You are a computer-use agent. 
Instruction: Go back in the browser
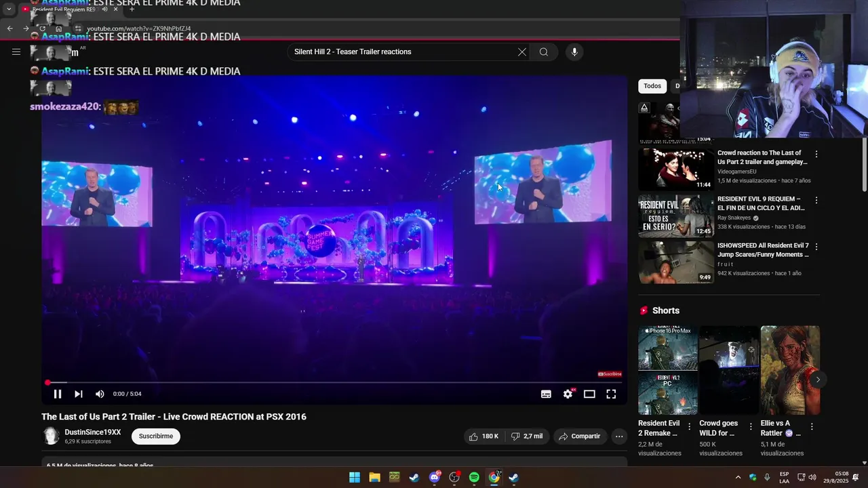[9, 28]
